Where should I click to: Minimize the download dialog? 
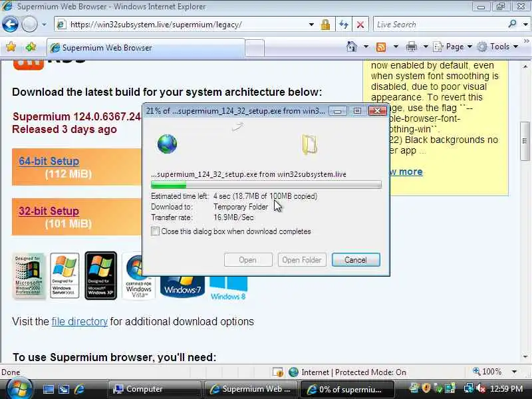337,111
